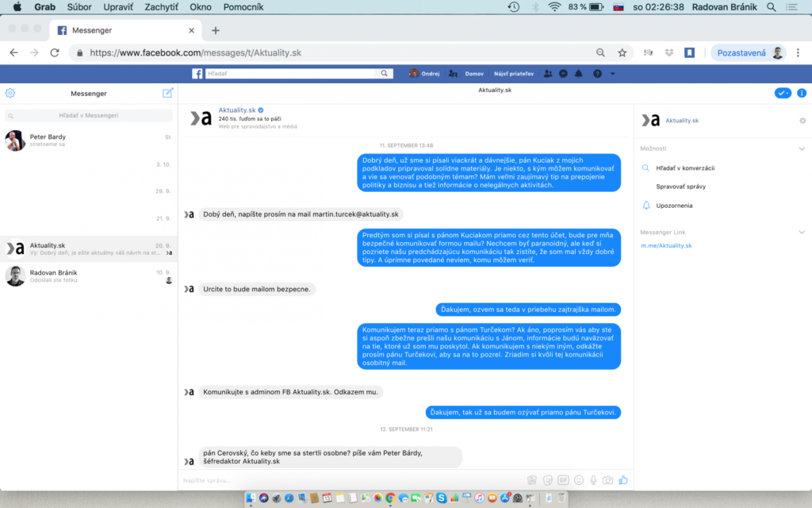The width and height of the screenshot is (812, 508).
Task: Open the emoji picker smiley
Action: (578, 480)
